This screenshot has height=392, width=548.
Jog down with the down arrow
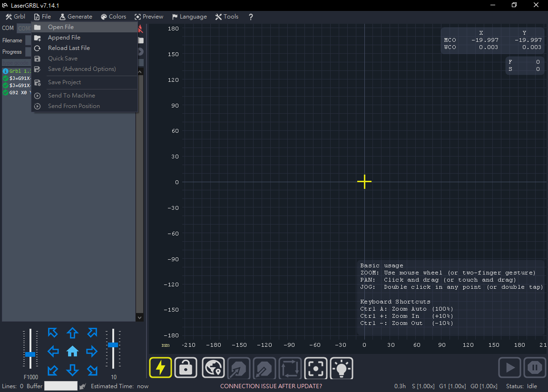click(x=72, y=370)
